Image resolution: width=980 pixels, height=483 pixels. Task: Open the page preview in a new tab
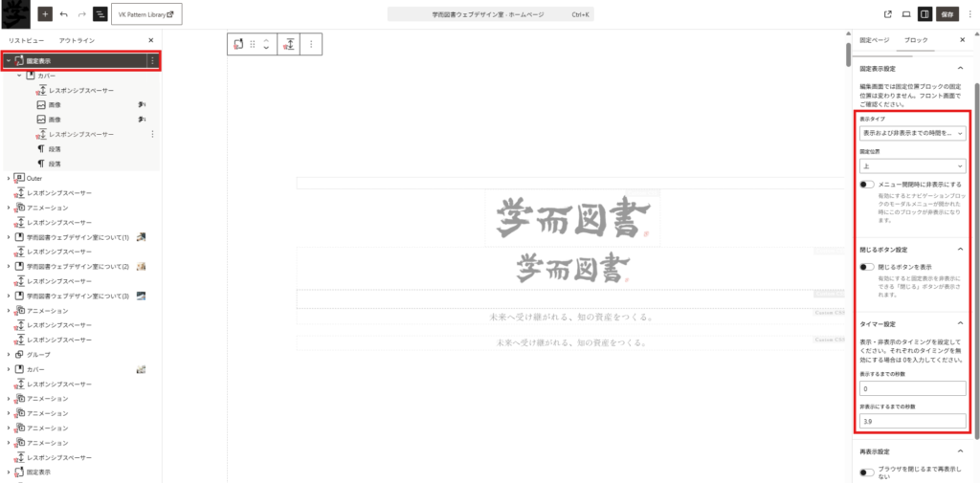[888, 14]
